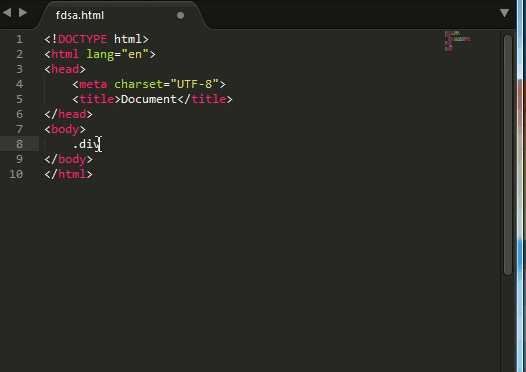Click the closing html tag
The image size is (526, 372).
coord(68,174)
